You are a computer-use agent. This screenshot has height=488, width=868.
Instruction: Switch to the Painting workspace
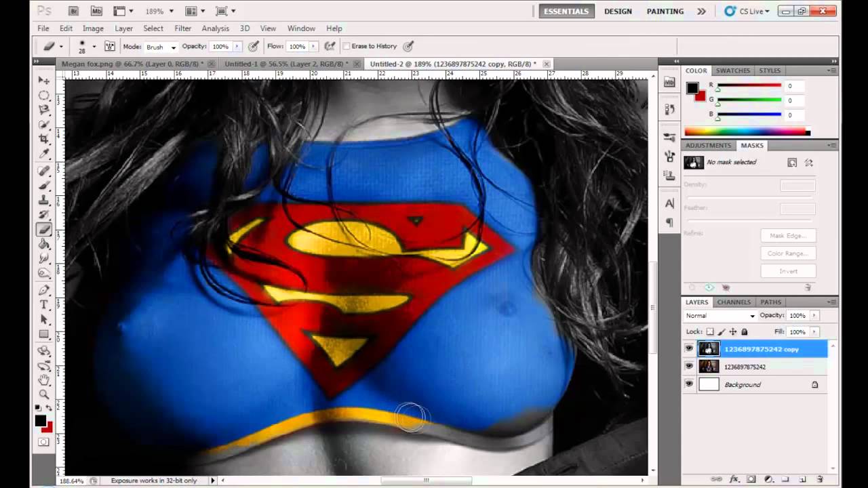pyautogui.click(x=665, y=12)
